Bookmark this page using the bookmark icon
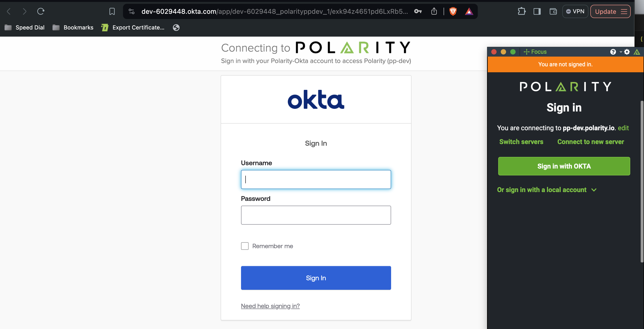Screen dimensions: 644x329 112,11
